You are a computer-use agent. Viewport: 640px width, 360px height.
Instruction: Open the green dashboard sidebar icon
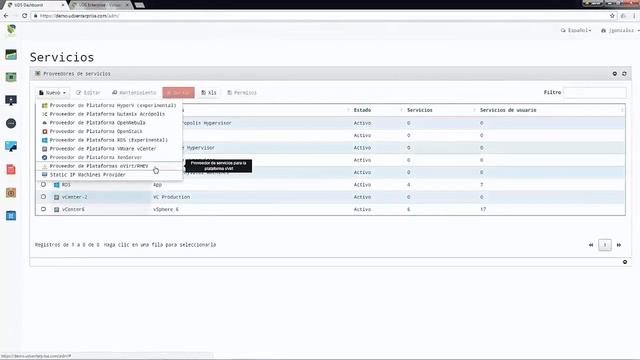(x=11, y=54)
